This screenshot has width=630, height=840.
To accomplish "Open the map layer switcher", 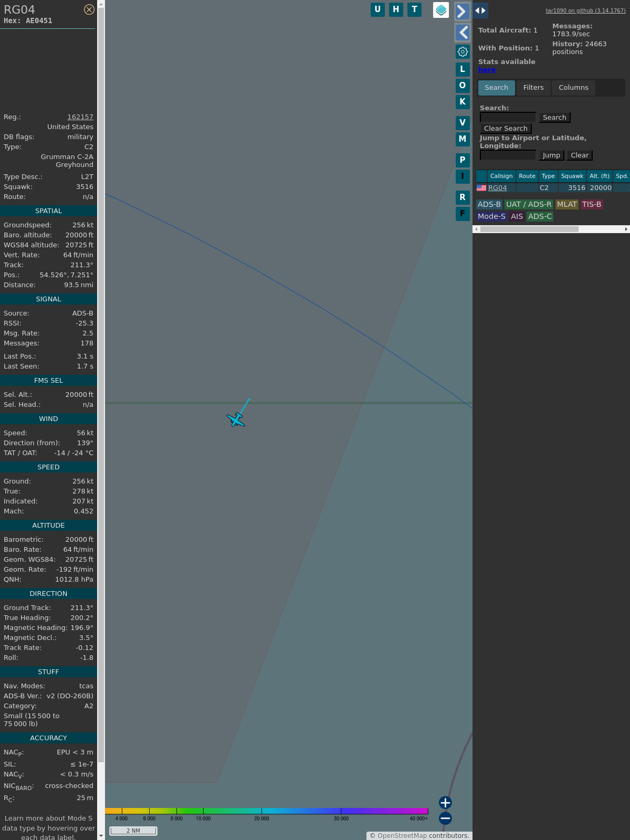I will (441, 10).
